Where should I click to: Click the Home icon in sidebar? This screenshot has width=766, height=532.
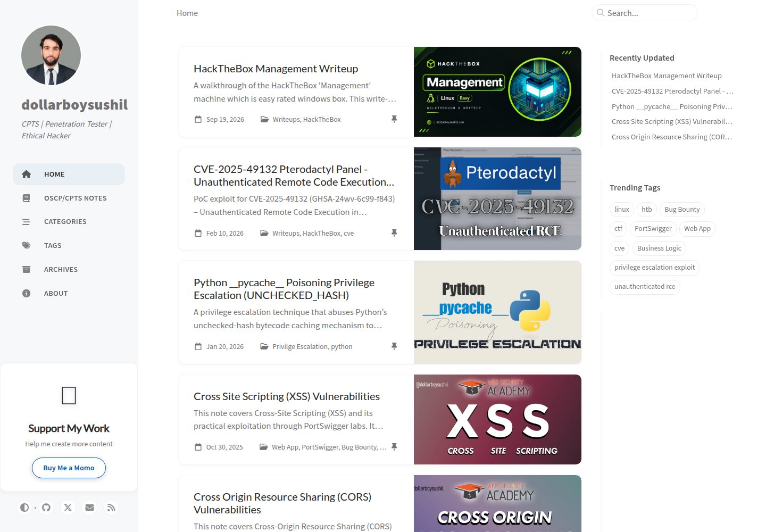[26, 174]
